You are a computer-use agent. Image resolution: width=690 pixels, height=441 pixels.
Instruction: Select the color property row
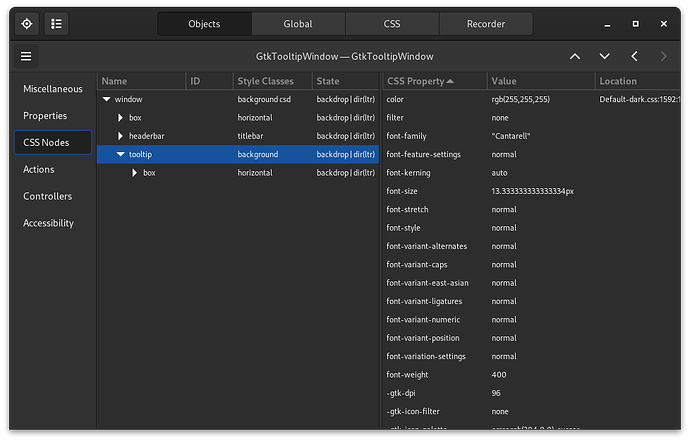tap(532, 99)
